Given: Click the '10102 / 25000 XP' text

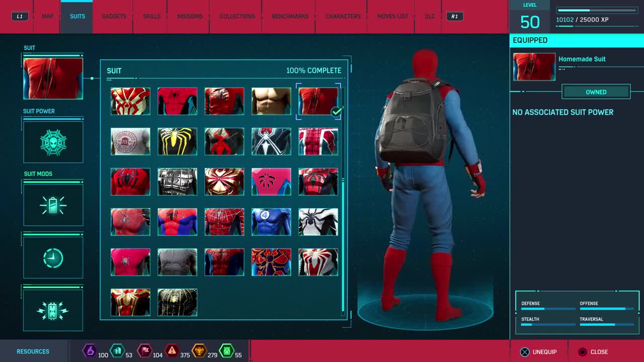Looking at the screenshot, I should point(582,20).
